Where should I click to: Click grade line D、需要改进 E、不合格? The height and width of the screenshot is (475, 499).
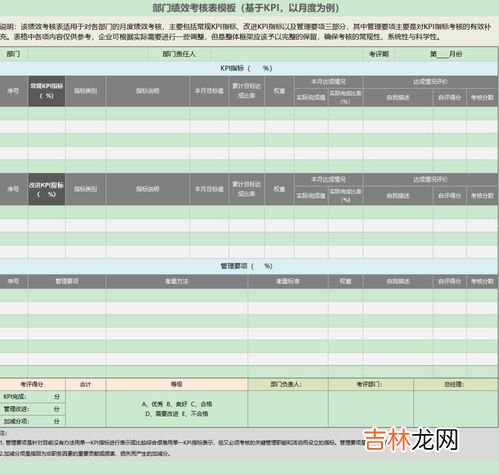click(177, 414)
